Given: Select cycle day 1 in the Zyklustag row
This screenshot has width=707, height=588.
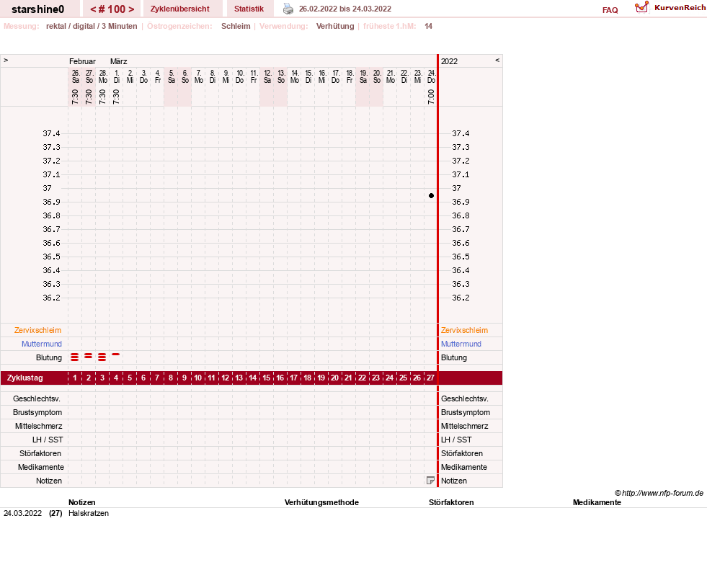Looking at the screenshot, I should (x=75, y=378).
